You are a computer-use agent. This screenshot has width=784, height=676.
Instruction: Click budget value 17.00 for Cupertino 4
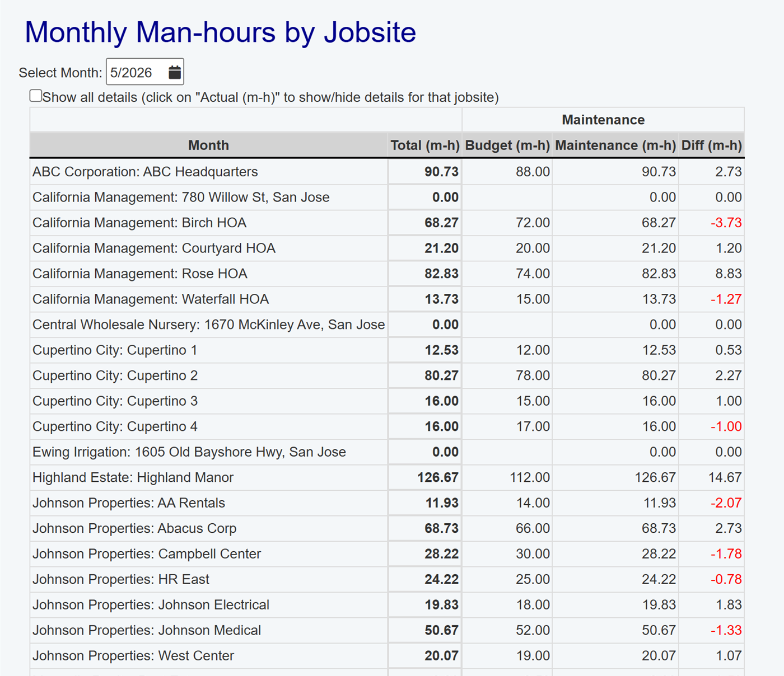(533, 426)
